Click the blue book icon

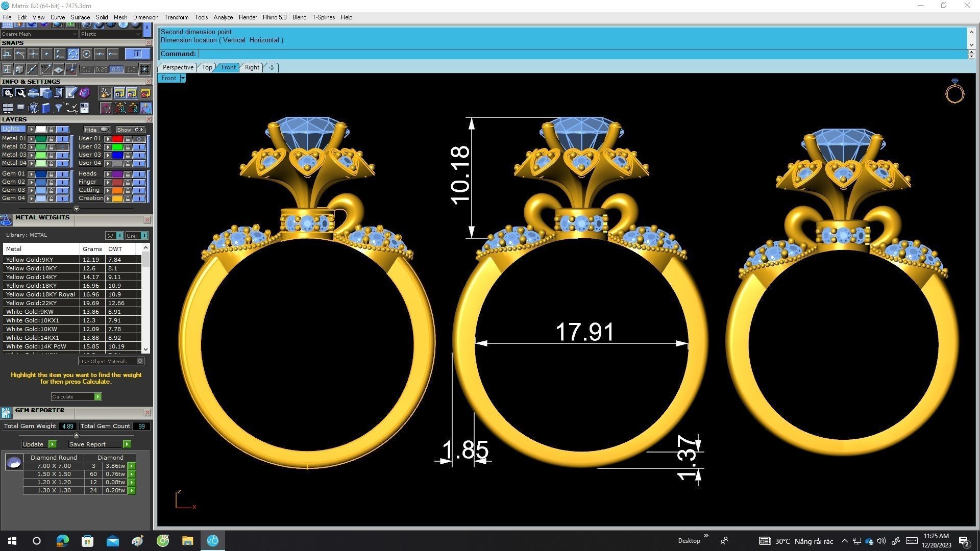tap(46, 108)
